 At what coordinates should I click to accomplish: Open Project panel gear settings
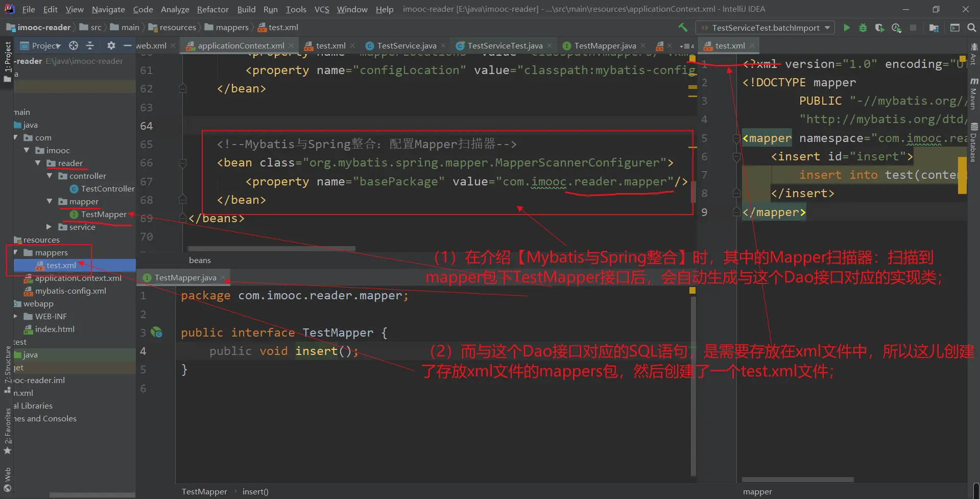[111, 45]
